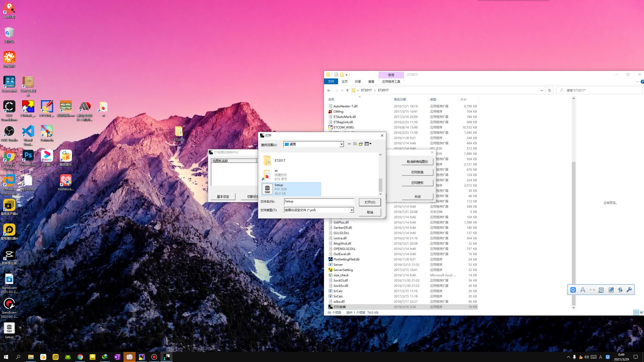Switch to details view in Explorer status bar
644x362 pixels.
[x=636, y=312]
